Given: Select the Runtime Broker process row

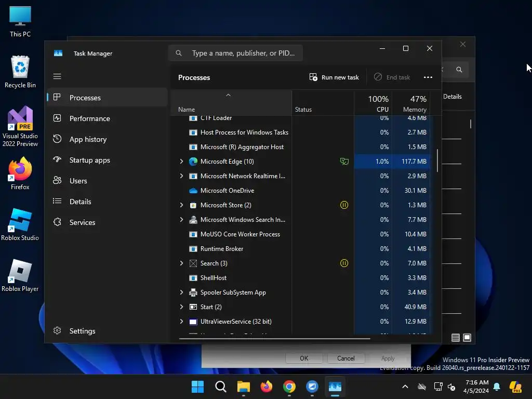Looking at the screenshot, I should 300,249.
